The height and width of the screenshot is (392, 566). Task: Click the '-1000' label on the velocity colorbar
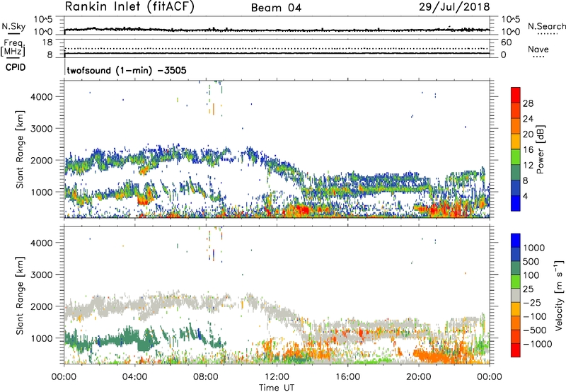click(537, 344)
